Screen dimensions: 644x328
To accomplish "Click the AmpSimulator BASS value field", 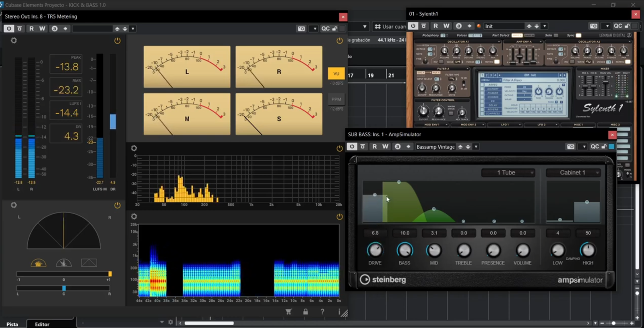I will click(405, 233).
